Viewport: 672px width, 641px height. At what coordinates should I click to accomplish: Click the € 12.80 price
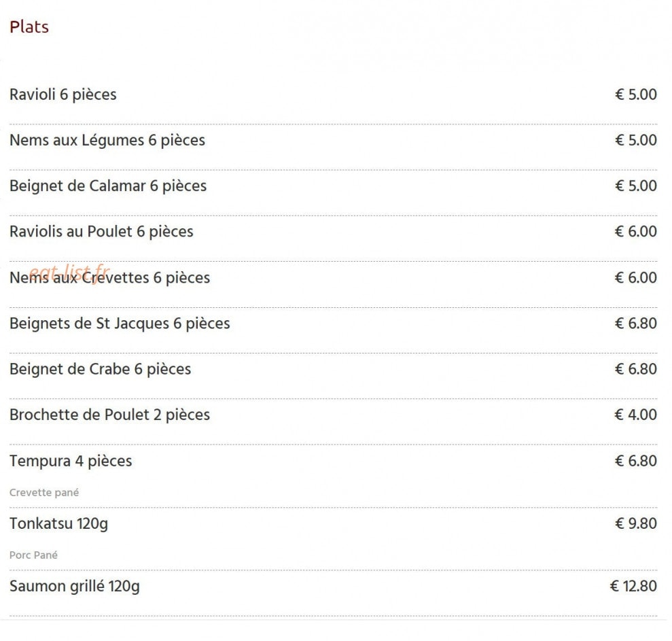pyautogui.click(x=633, y=586)
